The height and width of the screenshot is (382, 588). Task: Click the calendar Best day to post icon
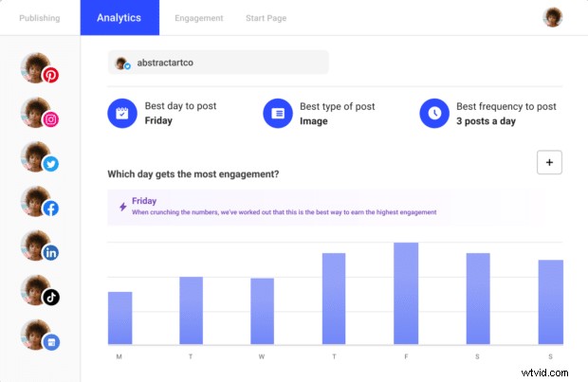[x=122, y=113]
